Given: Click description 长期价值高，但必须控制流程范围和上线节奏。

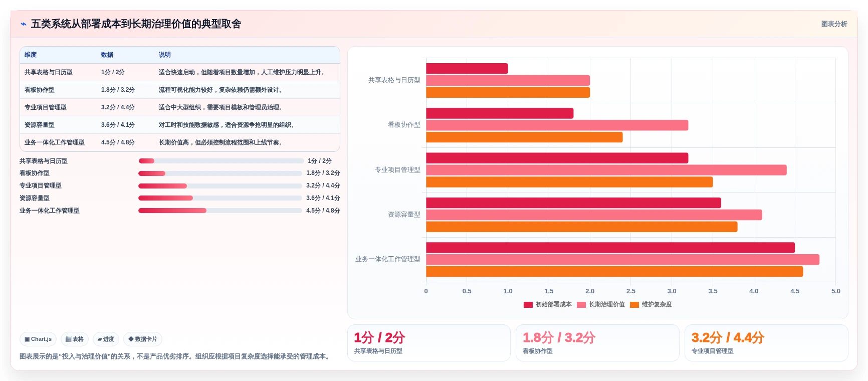Looking at the screenshot, I should pos(222,142).
